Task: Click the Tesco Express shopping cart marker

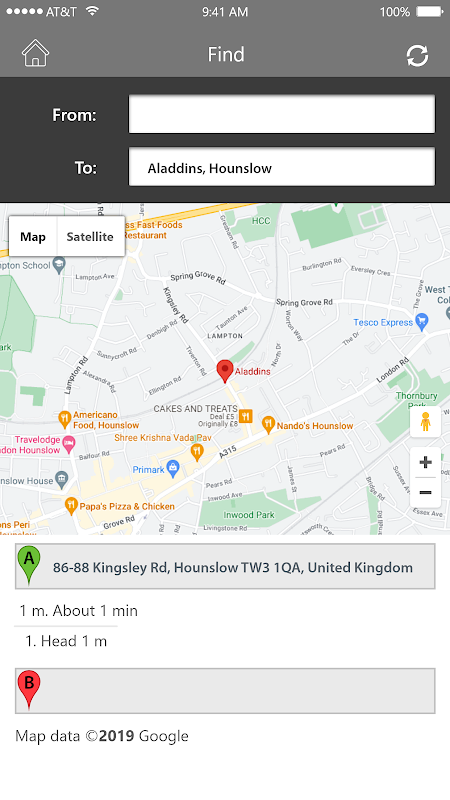Action: click(x=421, y=322)
